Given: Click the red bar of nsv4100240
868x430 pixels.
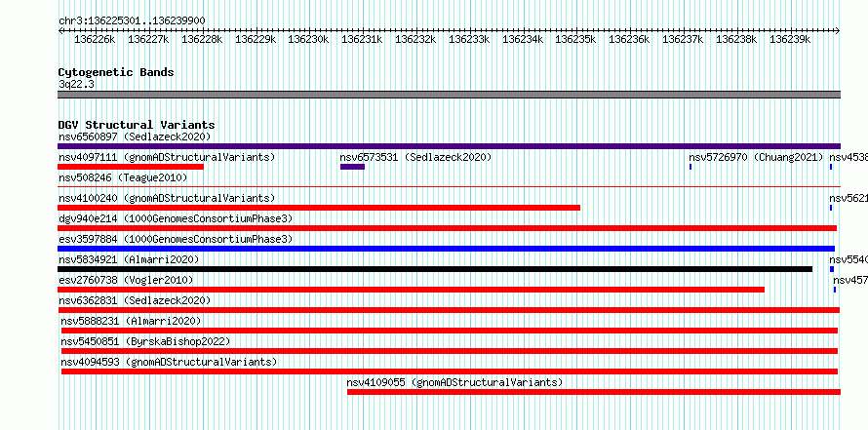Looking at the screenshot, I should 319,208.
